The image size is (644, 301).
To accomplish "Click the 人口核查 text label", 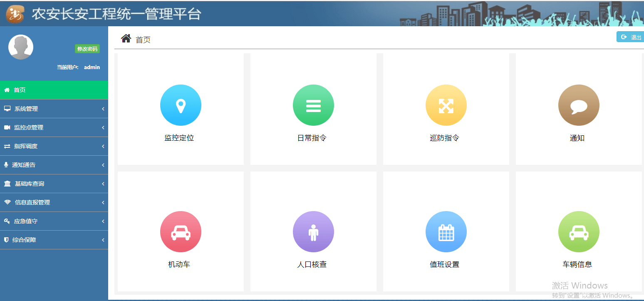I will [312, 264].
